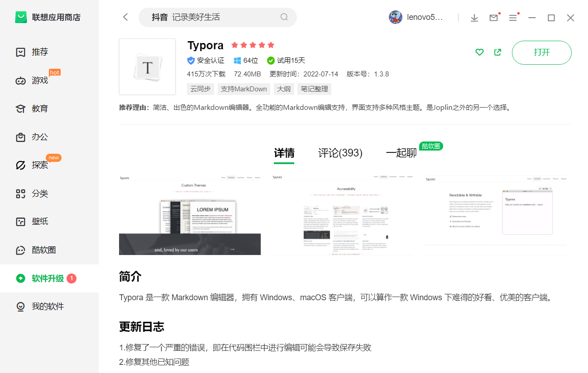The width and height of the screenshot is (588, 373).
Task: Open 酷软圈 in the sidebar
Action: (x=49, y=250)
